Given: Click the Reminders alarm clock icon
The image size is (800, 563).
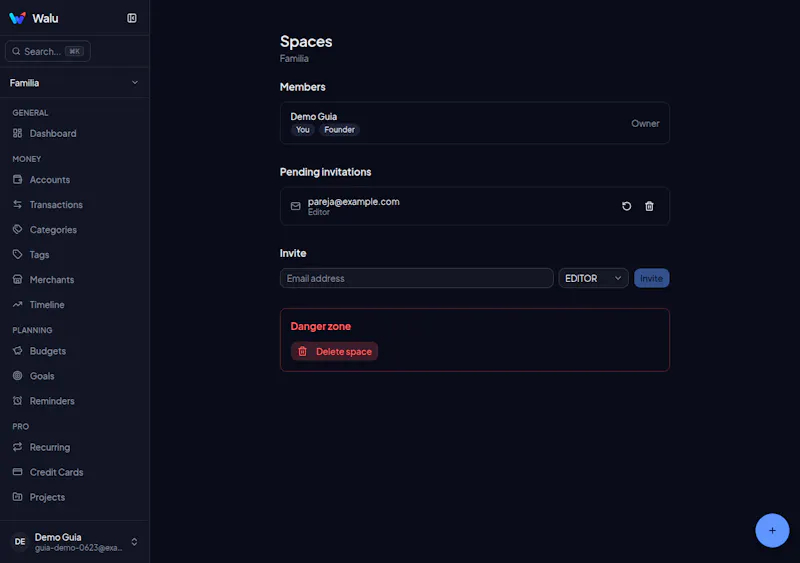Looking at the screenshot, I should [17, 401].
